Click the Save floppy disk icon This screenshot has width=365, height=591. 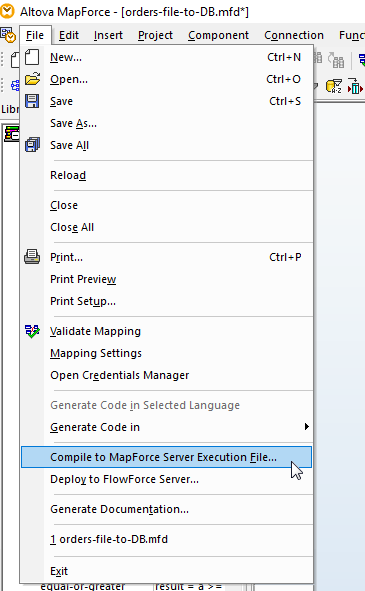point(32,101)
